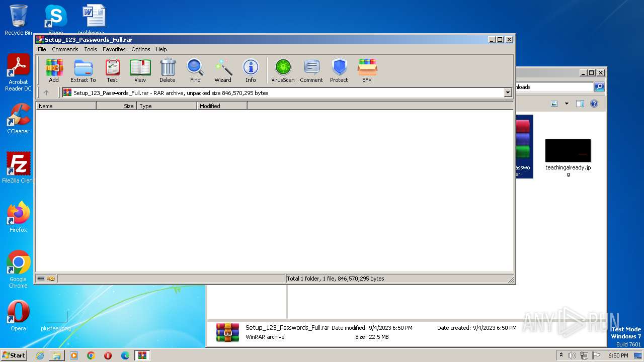Start VirusScan with the green bug icon
The image size is (644, 362).
point(283,70)
